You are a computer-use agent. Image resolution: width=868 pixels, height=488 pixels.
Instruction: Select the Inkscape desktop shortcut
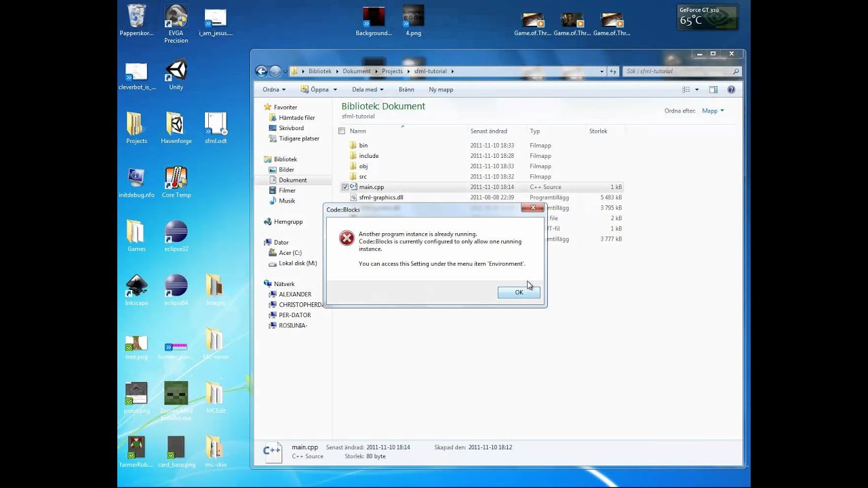[136, 290]
